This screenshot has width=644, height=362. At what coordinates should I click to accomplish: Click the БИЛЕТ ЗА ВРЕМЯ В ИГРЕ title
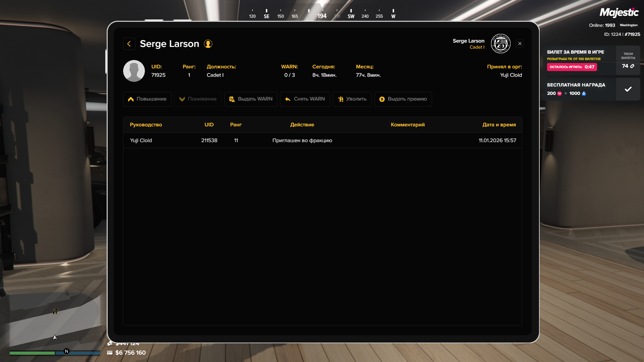[x=576, y=52]
